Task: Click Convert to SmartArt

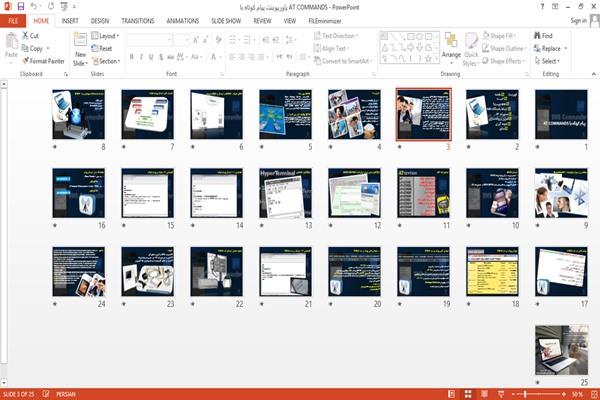Action: click(x=343, y=61)
